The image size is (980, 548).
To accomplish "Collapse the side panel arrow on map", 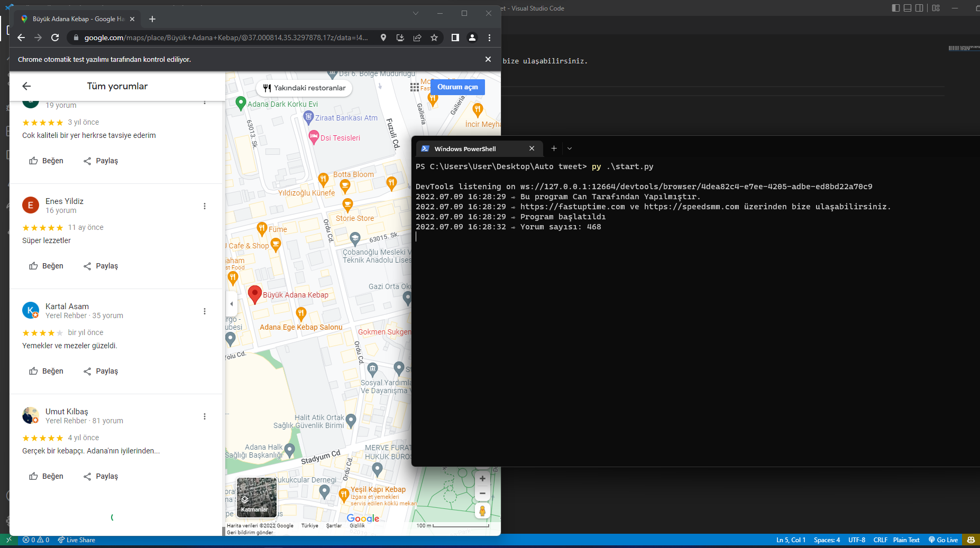I will tap(231, 304).
